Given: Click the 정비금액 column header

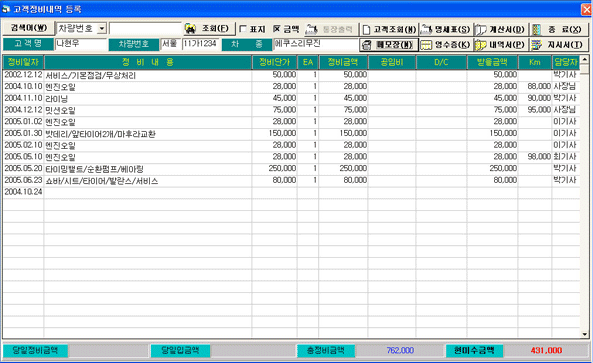Looking at the screenshot, I should (x=343, y=62).
